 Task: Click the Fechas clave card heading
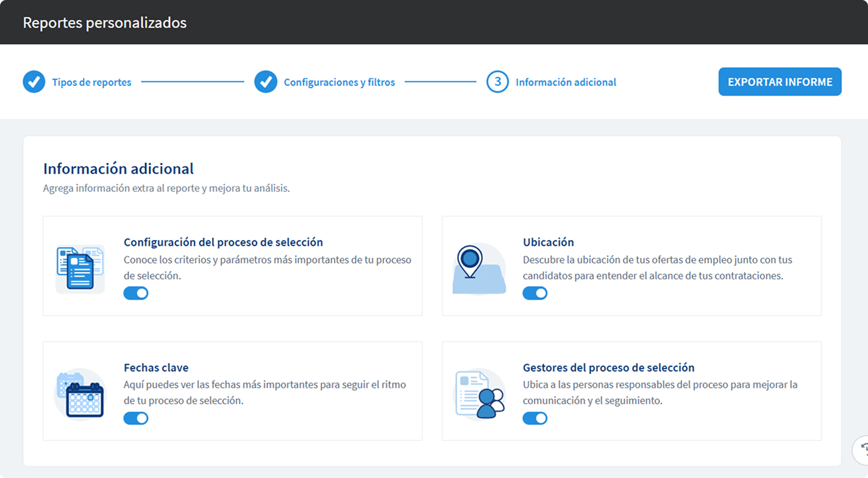(156, 367)
